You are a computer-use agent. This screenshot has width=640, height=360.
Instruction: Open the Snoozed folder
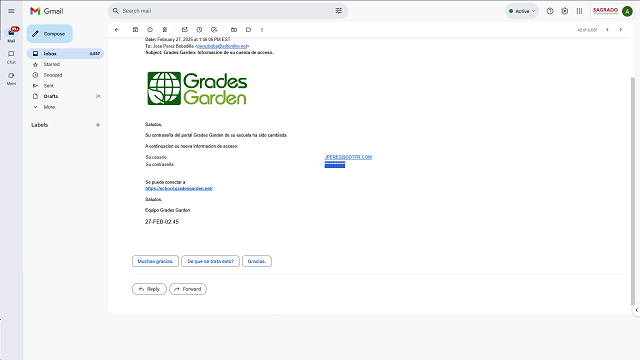click(x=65, y=75)
